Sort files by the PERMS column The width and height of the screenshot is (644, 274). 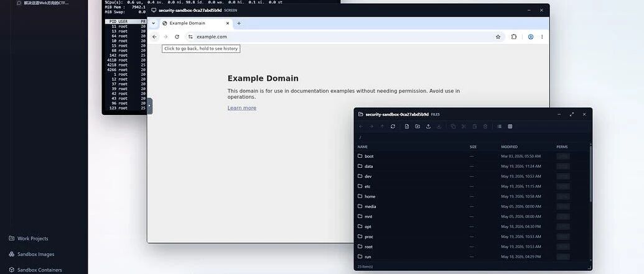pos(562,147)
